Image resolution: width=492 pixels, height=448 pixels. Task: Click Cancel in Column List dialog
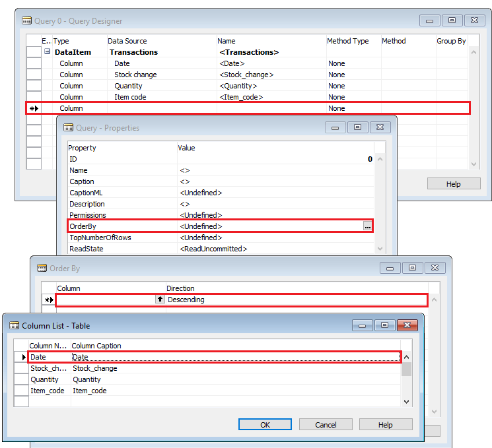[x=326, y=425]
